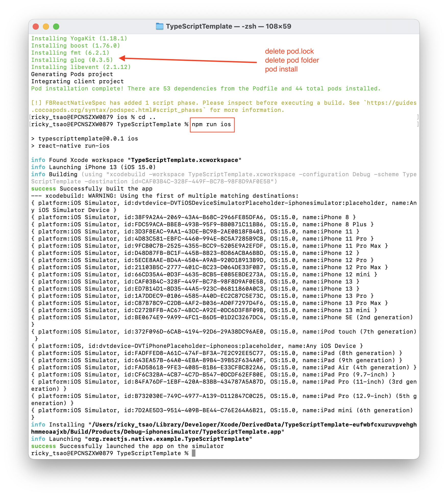Click the 'Launching org.reactjs.native.example.TypeScriptTemplate' line
448x497 pixels.
142,439
